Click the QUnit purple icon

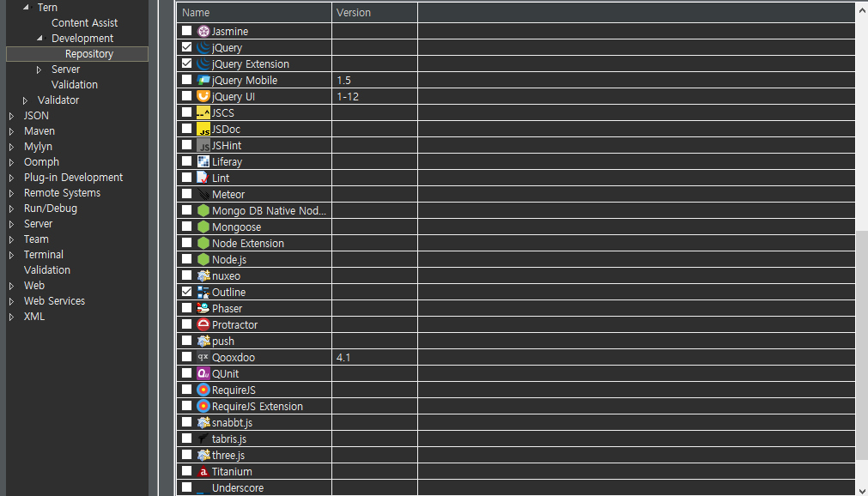pos(203,373)
